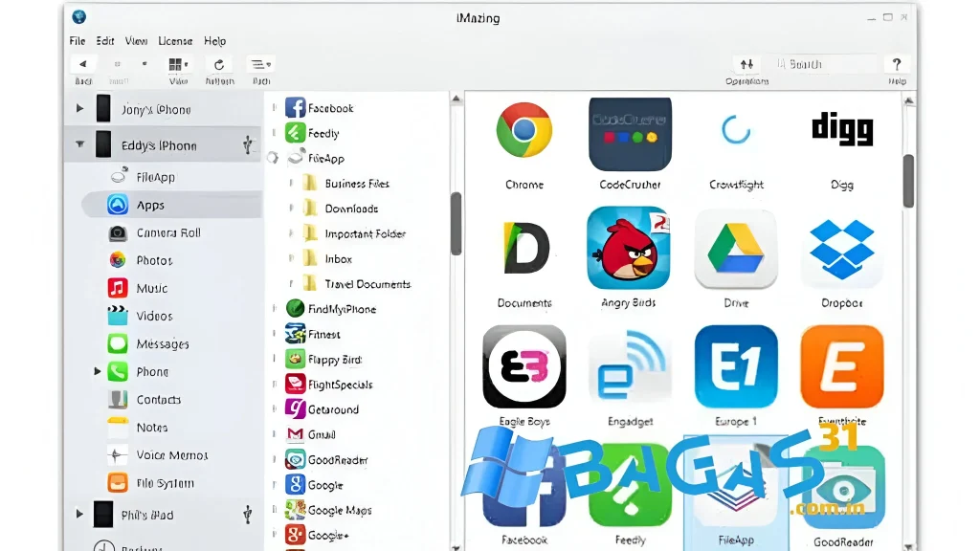Select Apps in the sidebar
980x551 pixels.
pyautogui.click(x=172, y=205)
